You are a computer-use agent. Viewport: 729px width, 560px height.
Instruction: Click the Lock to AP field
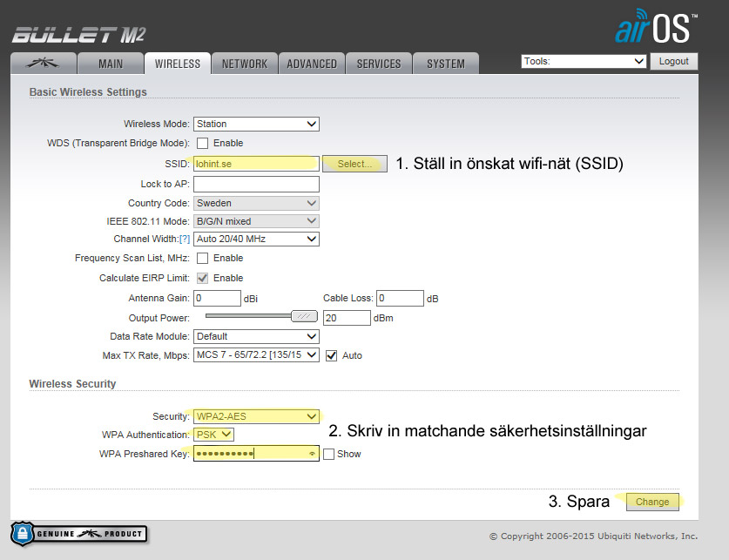(x=256, y=184)
